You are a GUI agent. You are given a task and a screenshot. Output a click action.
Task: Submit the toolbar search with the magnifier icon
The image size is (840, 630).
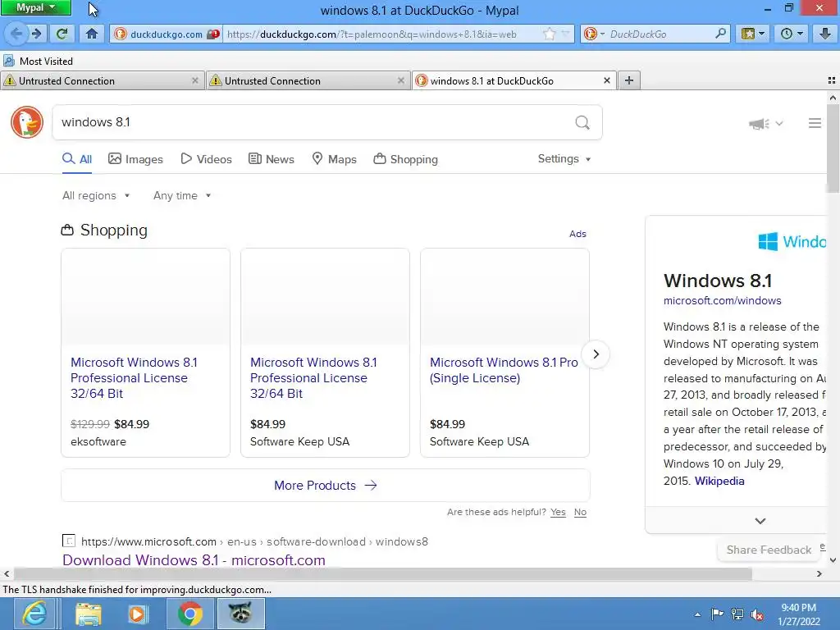(x=720, y=34)
